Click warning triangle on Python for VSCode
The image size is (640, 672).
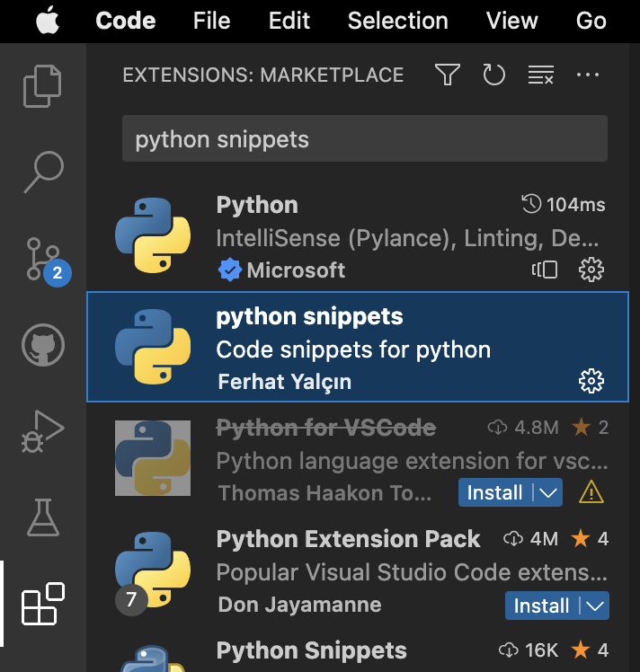pos(591,492)
